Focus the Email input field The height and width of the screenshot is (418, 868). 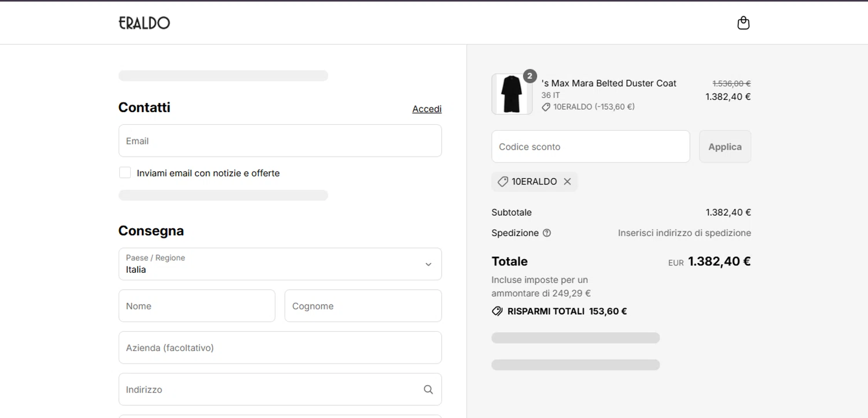click(280, 140)
